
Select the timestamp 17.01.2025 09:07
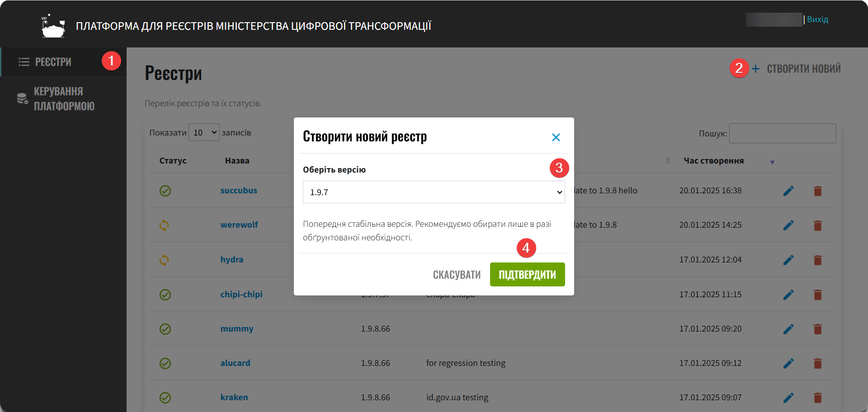[710, 398]
